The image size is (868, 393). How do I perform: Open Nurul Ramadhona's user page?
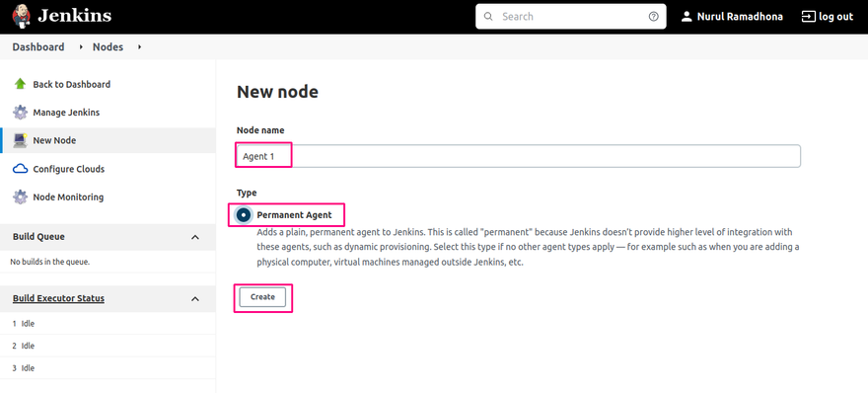(x=740, y=17)
